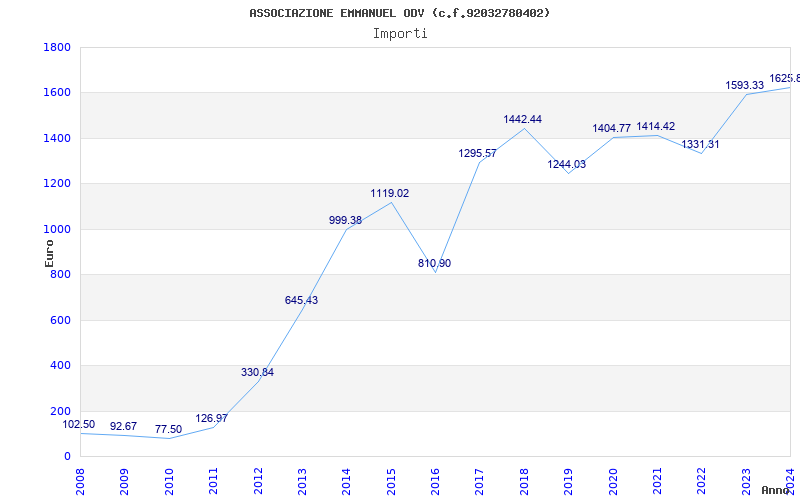This screenshot has height=500, width=800.
Task: Click the 999.38 data label
Action: coord(345,220)
